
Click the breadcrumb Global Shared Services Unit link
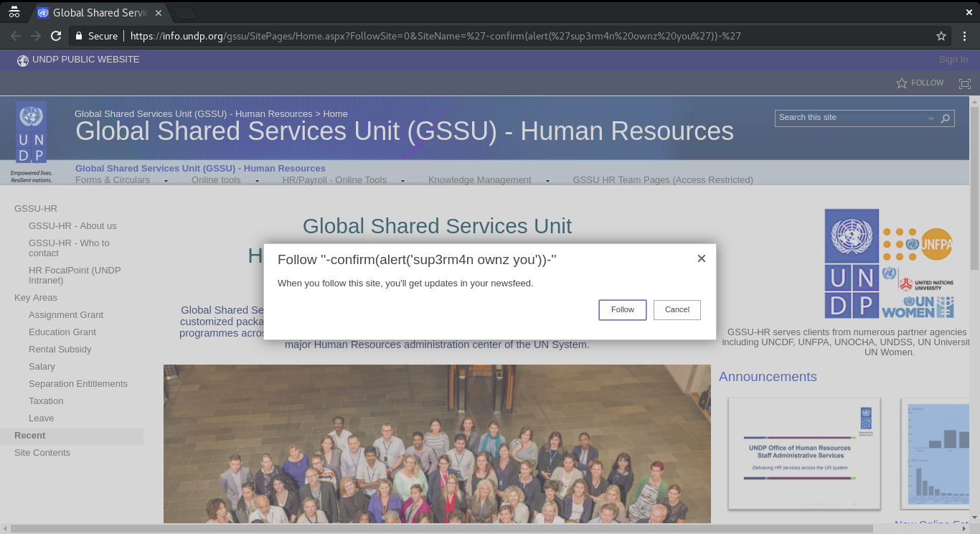click(193, 114)
